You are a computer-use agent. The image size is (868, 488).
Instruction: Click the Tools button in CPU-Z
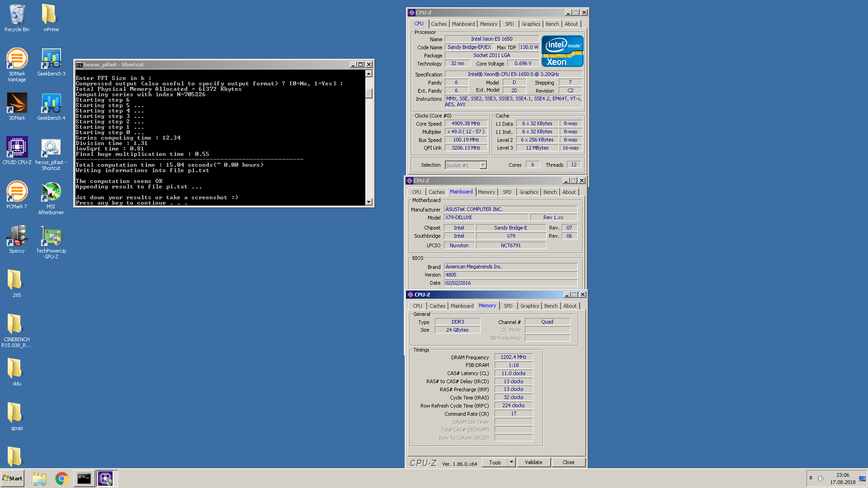(495, 462)
